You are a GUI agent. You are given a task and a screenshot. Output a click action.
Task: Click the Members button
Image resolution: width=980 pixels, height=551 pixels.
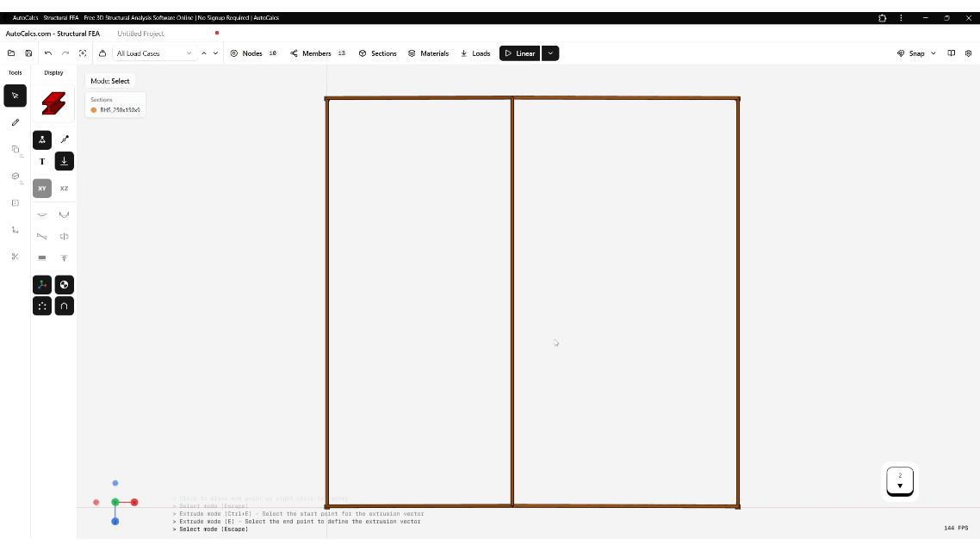[x=317, y=53]
